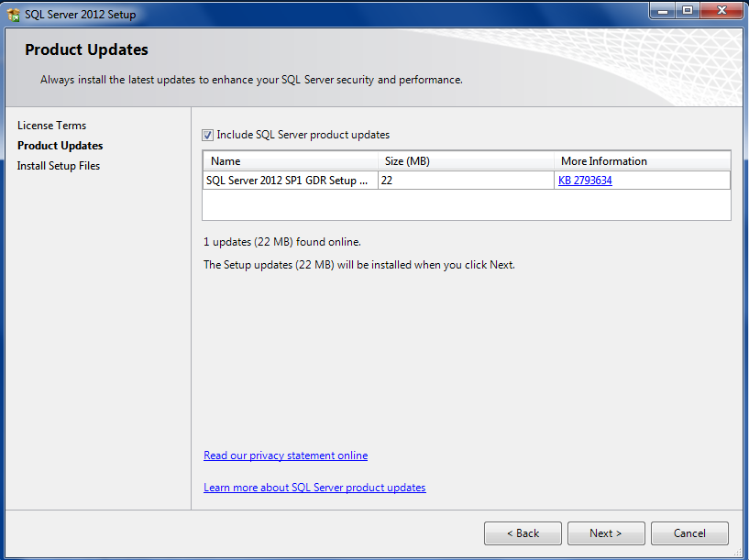749x560 pixels.
Task: Open Read our privacy statement online
Action: tap(286, 456)
